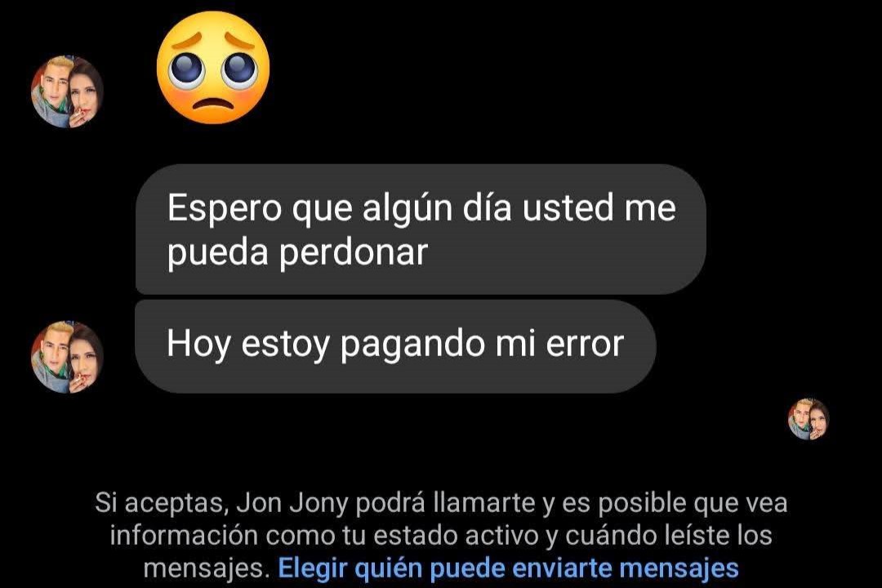Click the left teary eye of the emoji

point(185,69)
